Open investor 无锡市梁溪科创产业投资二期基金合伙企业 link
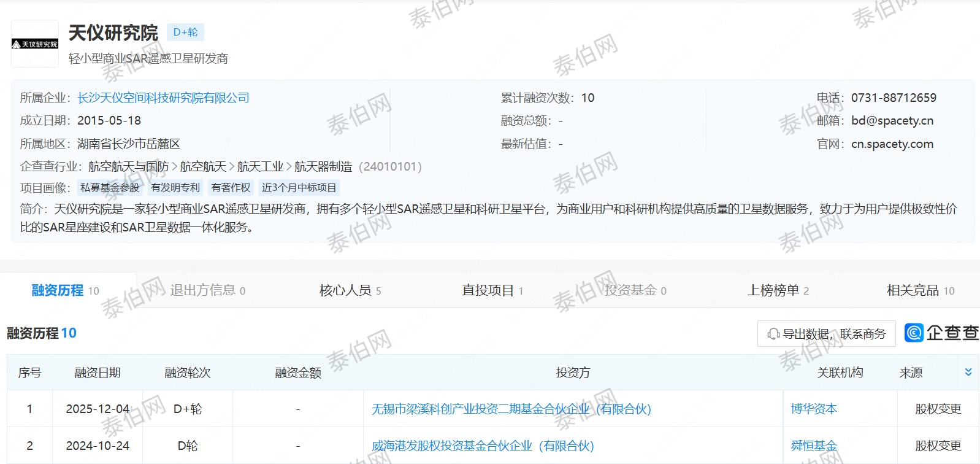 (511, 409)
